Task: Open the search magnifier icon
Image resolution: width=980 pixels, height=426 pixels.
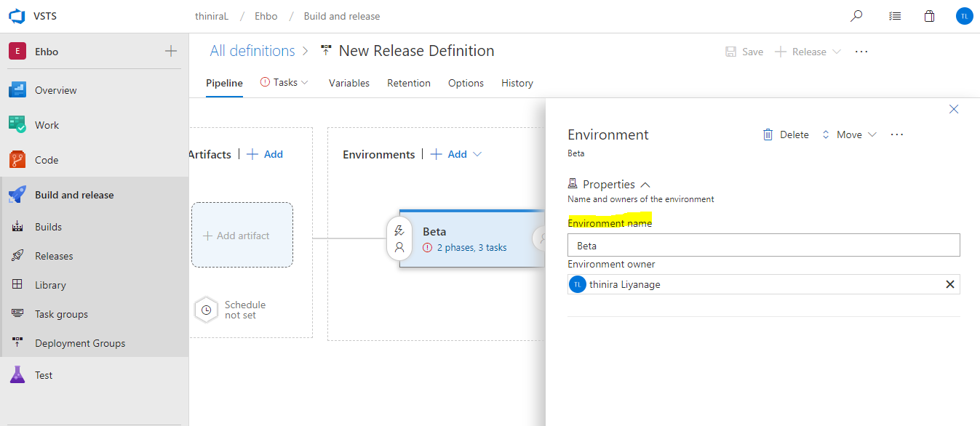Action: (x=857, y=15)
